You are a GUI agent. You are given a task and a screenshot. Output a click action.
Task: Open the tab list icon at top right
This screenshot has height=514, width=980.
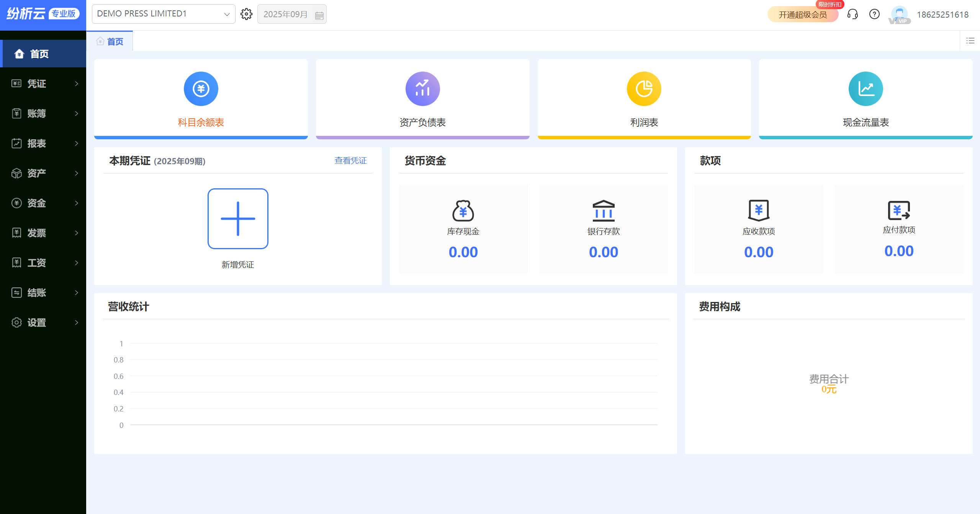[x=970, y=41]
